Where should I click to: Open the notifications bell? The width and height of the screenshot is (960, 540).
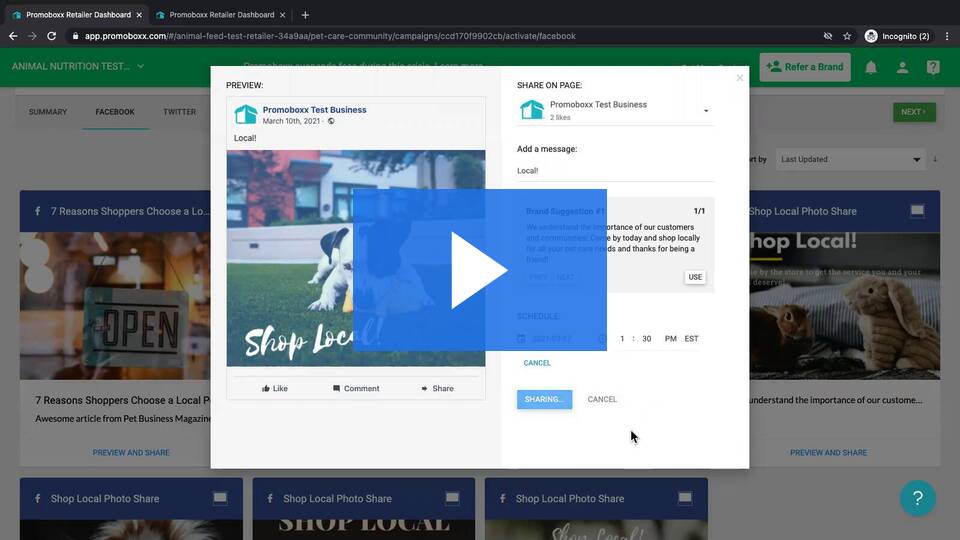point(871,67)
